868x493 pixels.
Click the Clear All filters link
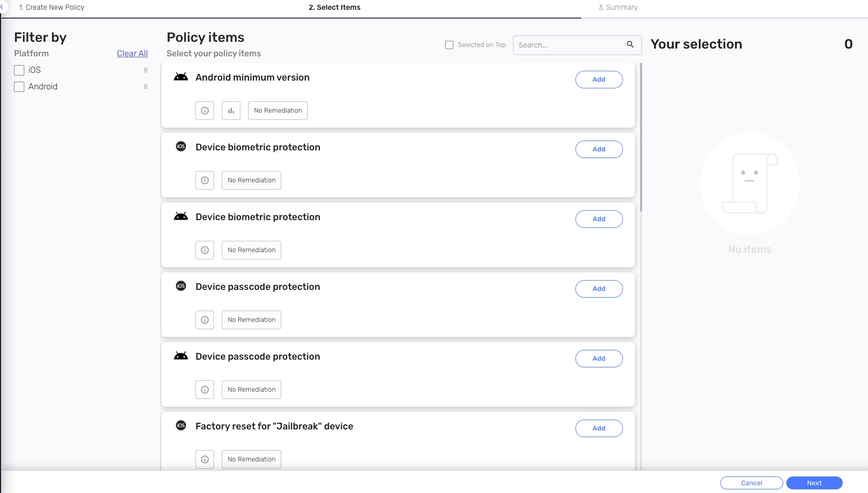click(x=132, y=53)
